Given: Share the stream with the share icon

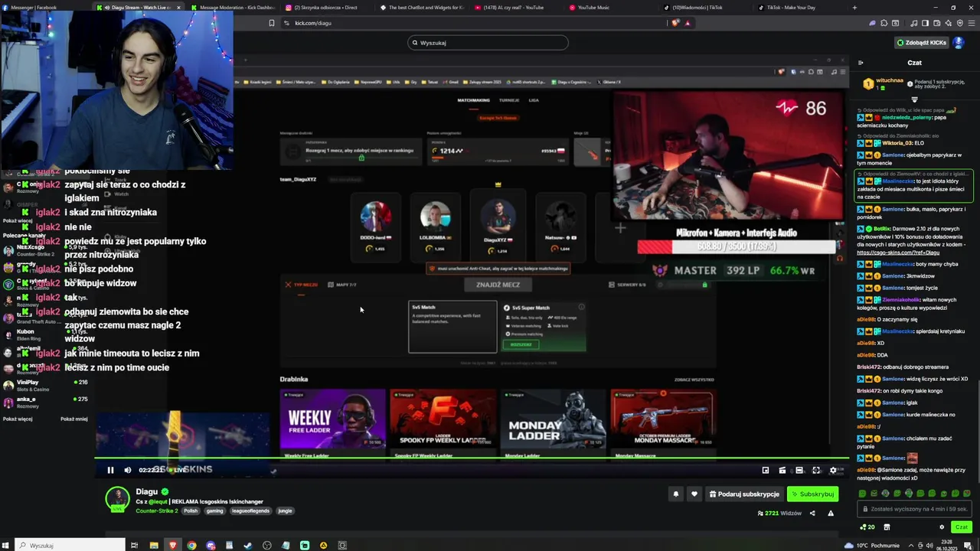Looking at the screenshot, I should click(812, 514).
